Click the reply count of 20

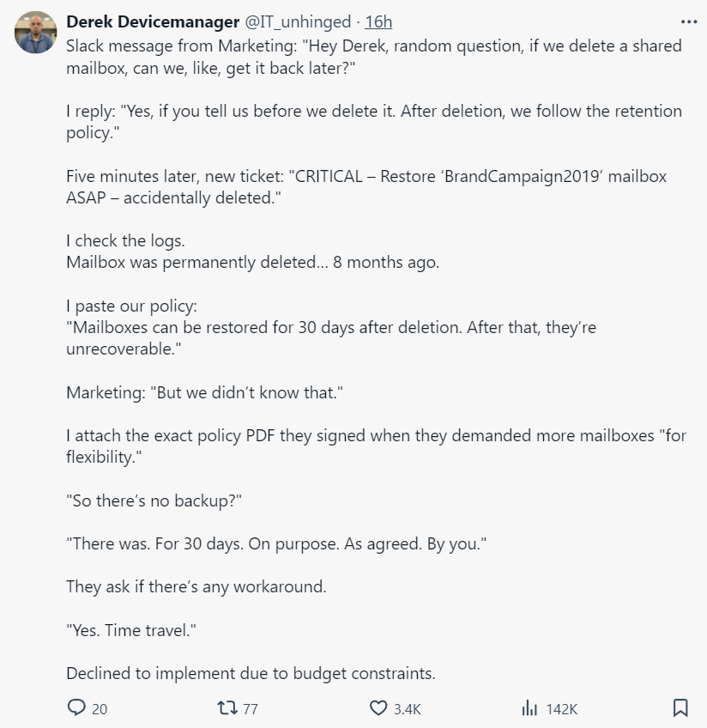click(x=100, y=709)
